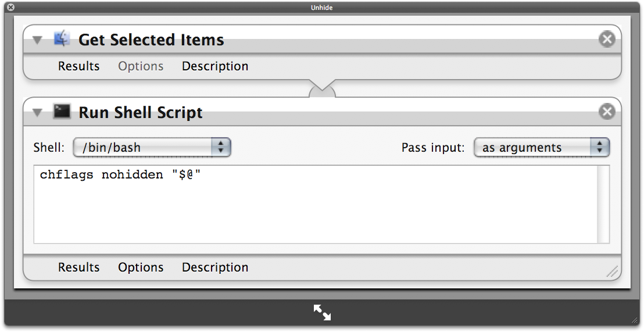644x332 pixels.
Task: Click the terminal icon of Run Shell Script
Action: coord(62,112)
